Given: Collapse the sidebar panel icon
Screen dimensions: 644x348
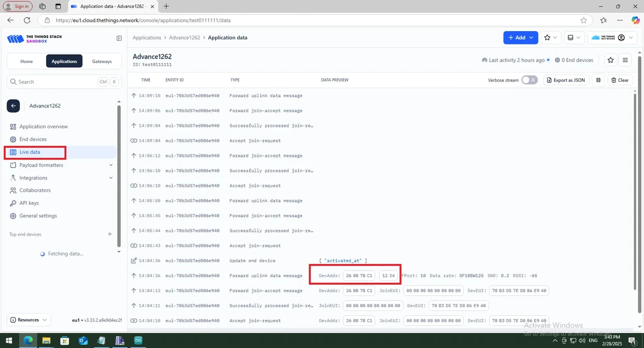Looking at the screenshot, I should tap(119, 38).
